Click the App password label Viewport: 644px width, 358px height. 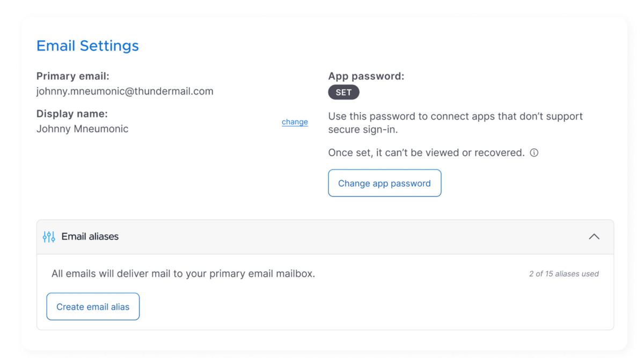(x=366, y=76)
